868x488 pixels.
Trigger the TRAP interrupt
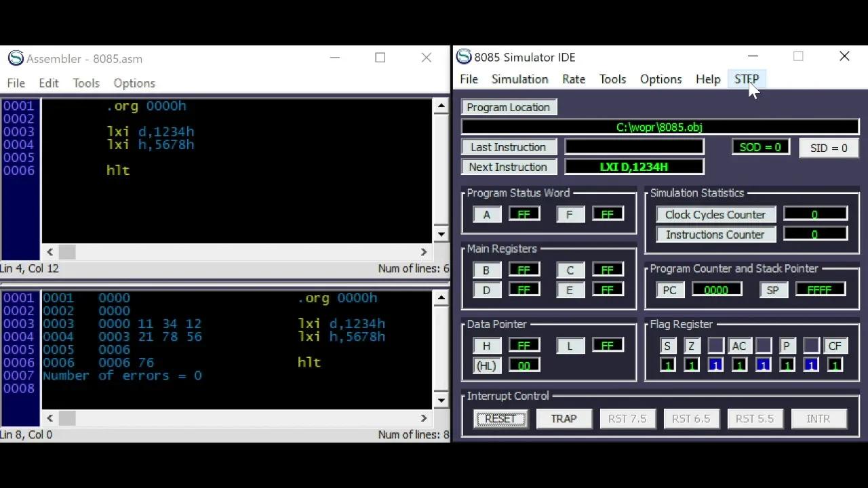[564, 418]
